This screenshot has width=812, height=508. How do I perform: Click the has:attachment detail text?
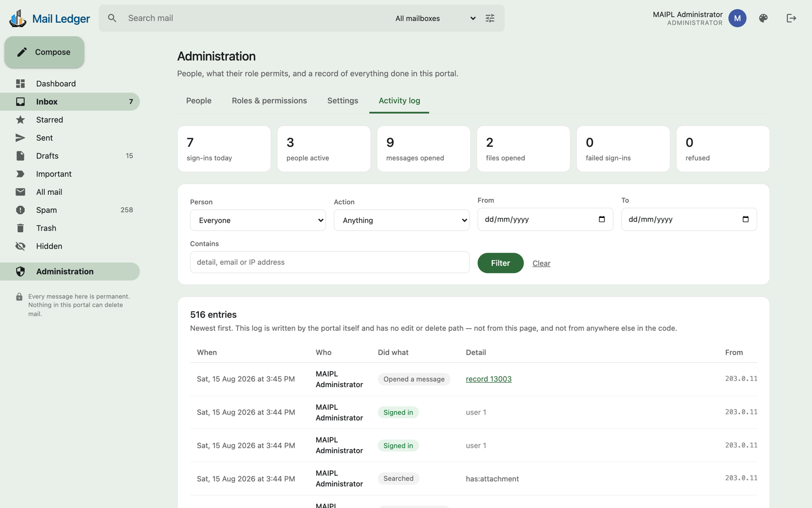coord(492,479)
